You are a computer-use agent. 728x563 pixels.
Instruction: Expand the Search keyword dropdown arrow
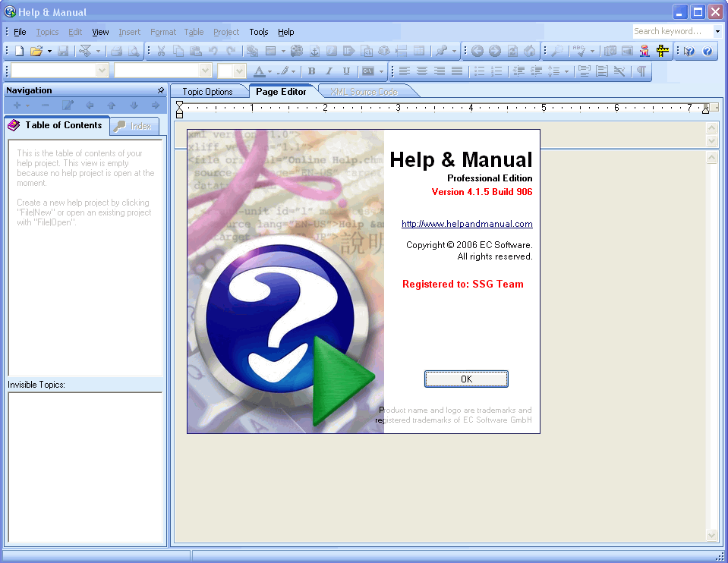(718, 32)
